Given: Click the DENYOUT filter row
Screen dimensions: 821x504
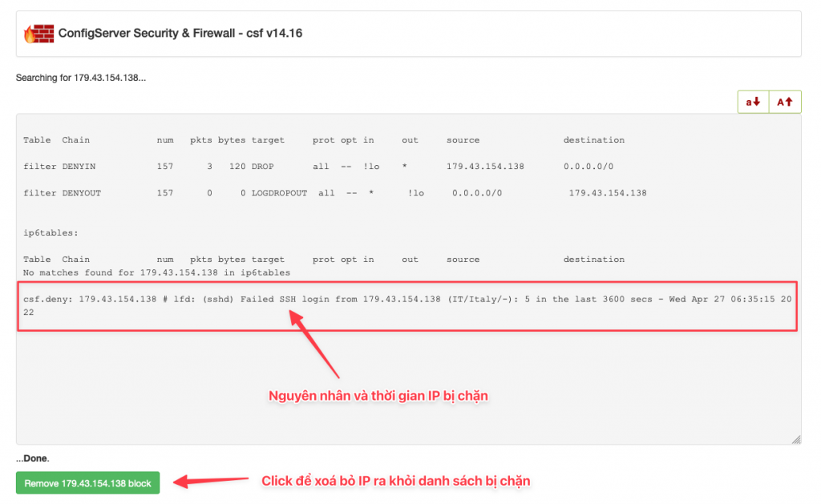Looking at the screenshot, I should tap(335, 193).
